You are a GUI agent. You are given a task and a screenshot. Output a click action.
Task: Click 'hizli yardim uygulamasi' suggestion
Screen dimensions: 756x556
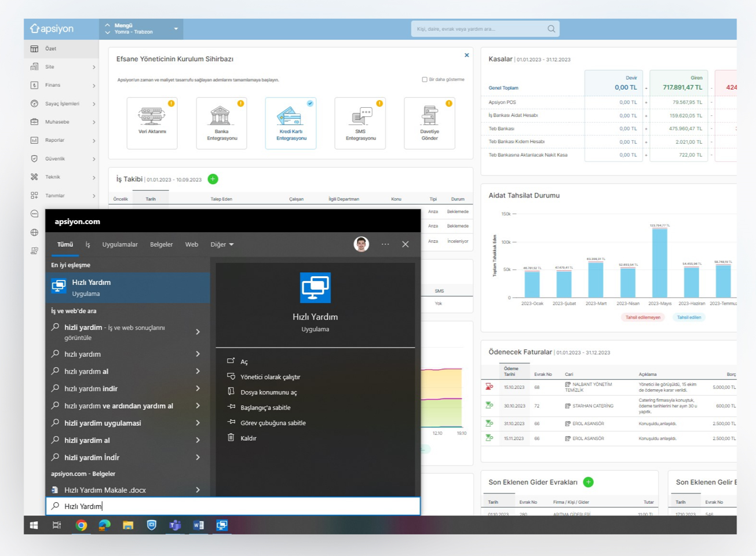(103, 423)
